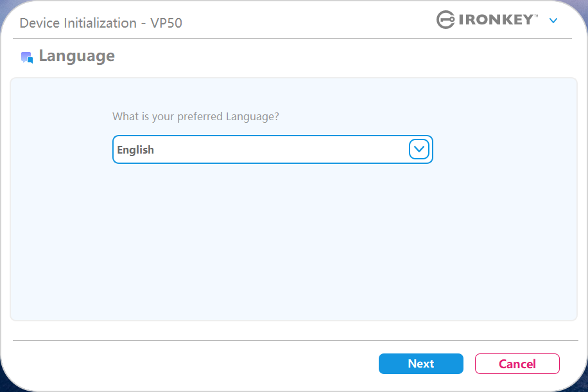
Task: Click the empty footer area left of Next
Action: (193, 364)
